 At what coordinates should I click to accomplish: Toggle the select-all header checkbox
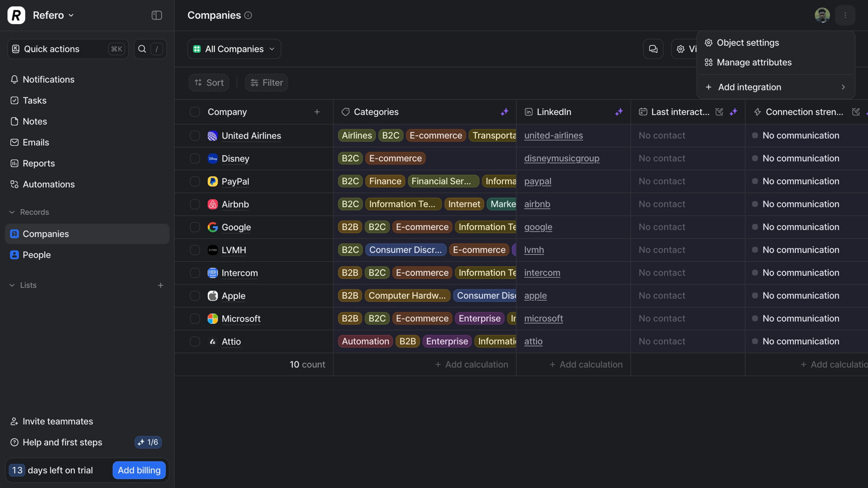(x=195, y=112)
